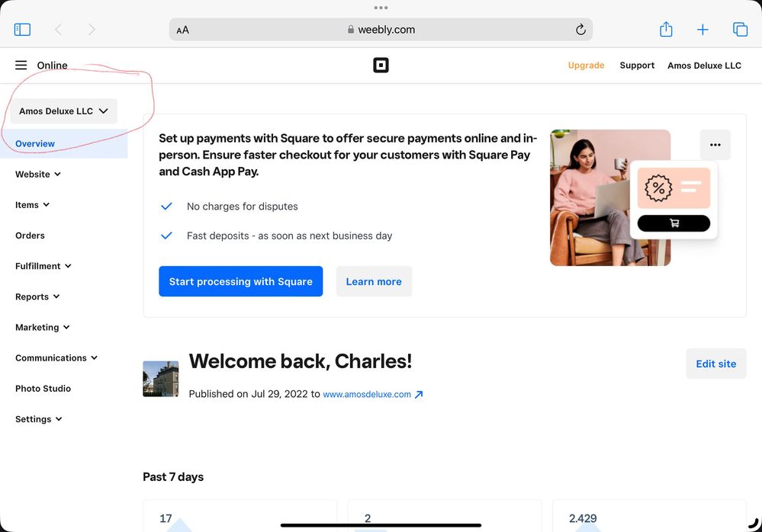Expand the Settings sidebar section
This screenshot has height=532, width=762.
pyautogui.click(x=38, y=419)
